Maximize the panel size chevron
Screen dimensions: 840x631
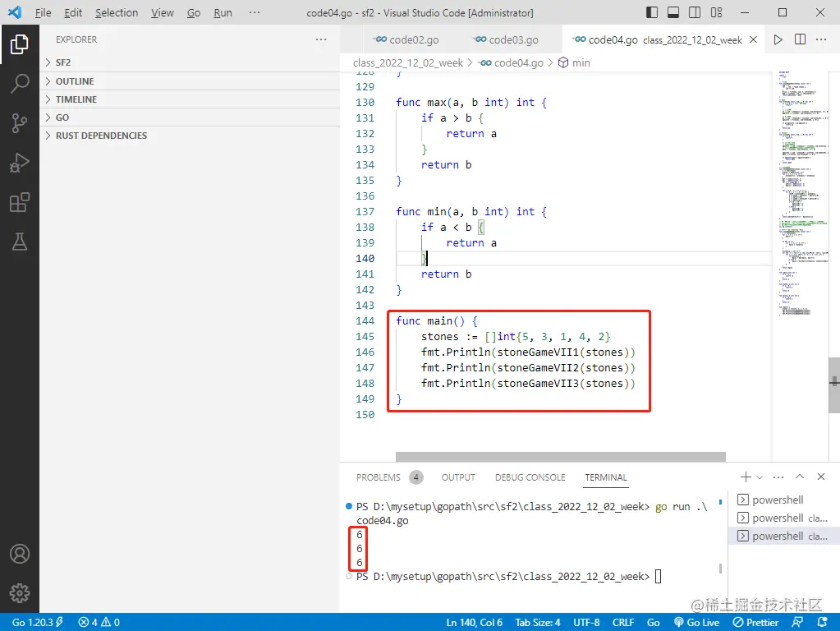pyautogui.click(x=800, y=477)
